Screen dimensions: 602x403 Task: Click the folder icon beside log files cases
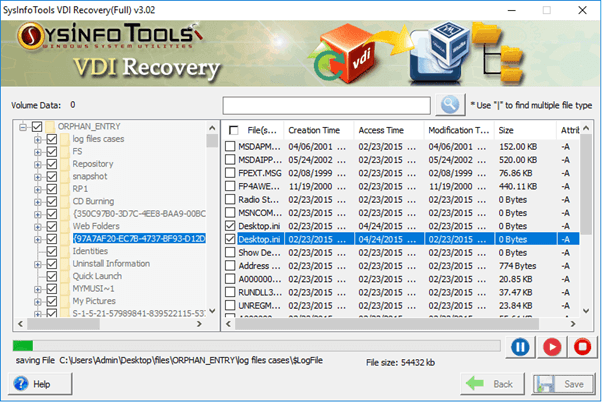pos(65,139)
